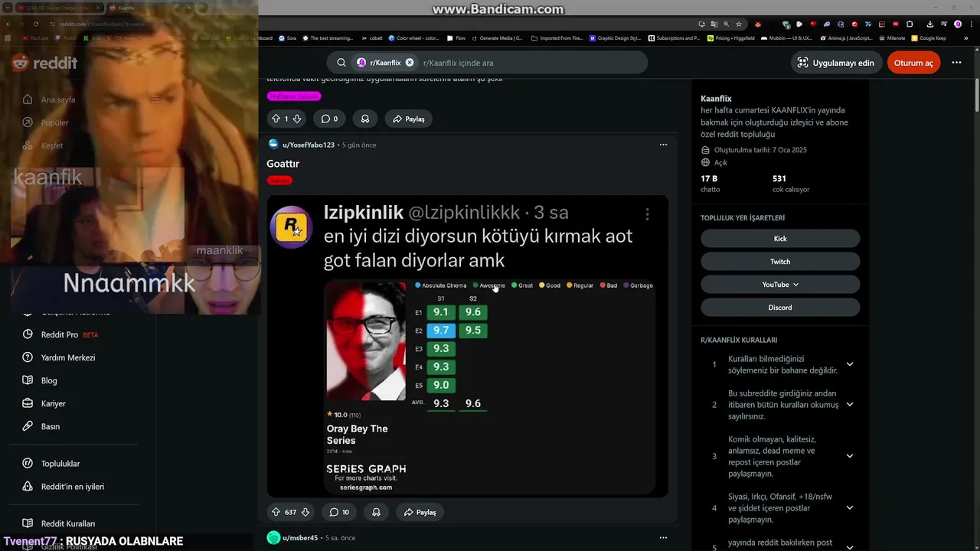Expand rule 2 about Bu subreddite girdiğiniz

pyautogui.click(x=850, y=405)
